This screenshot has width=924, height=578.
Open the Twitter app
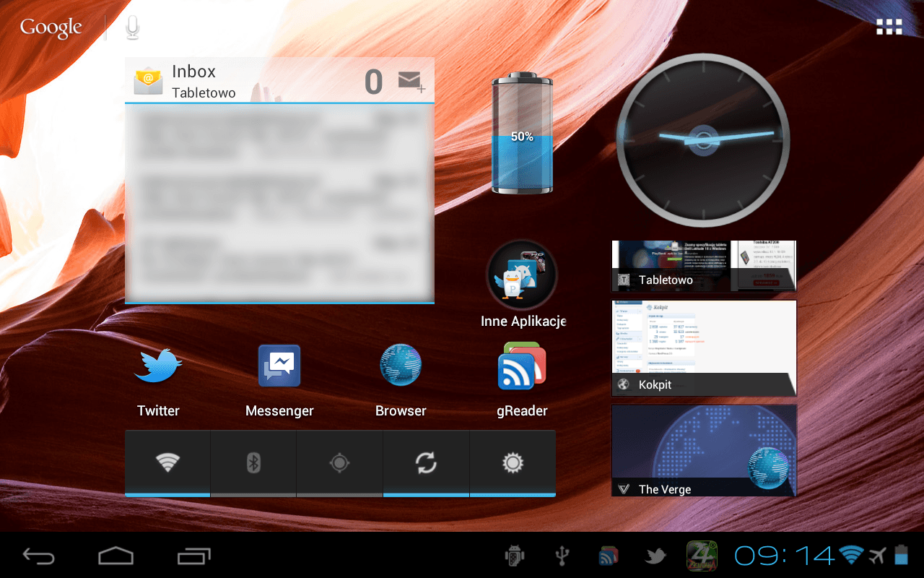click(x=158, y=366)
